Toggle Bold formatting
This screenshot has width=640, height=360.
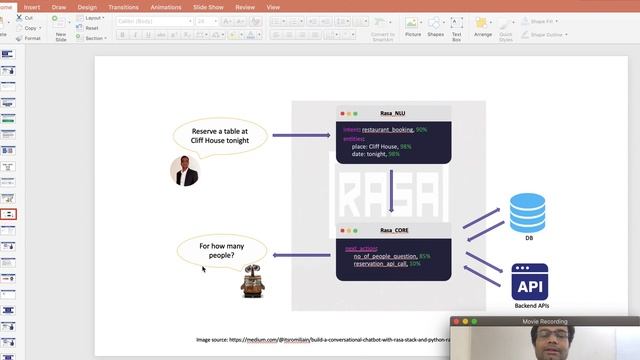[x=122, y=35]
